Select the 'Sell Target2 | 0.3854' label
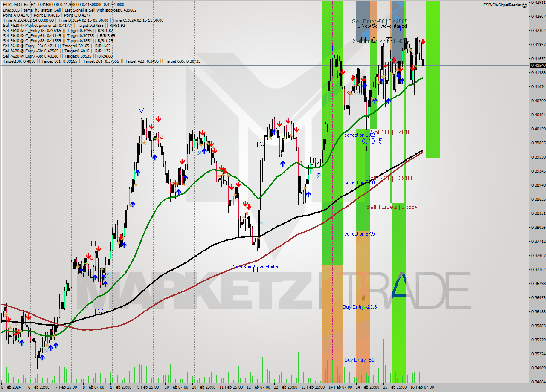This screenshot has width=546, height=392. 392,207
